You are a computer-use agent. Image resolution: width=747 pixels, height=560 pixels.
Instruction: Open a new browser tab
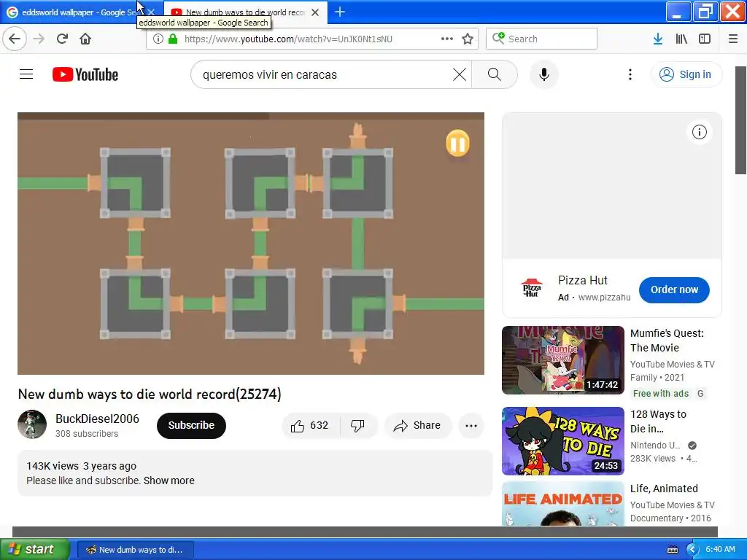point(340,12)
